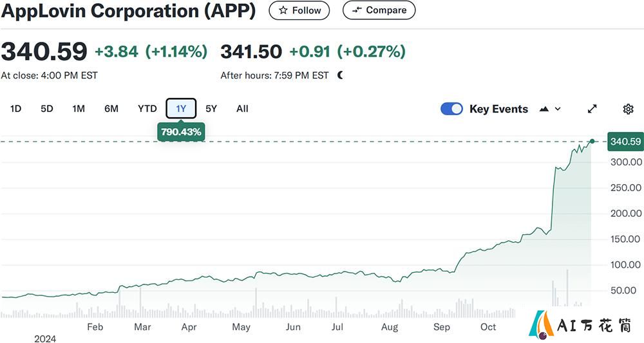Click the Oct x-axis label
The image size is (644, 343).
pyautogui.click(x=488, y=327)
